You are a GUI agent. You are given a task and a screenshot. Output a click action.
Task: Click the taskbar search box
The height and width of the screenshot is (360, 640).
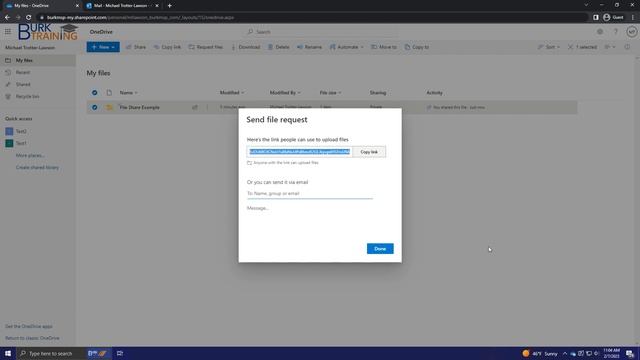(x=50, y=353)
